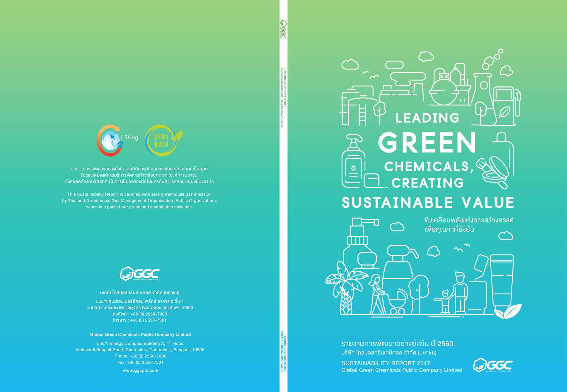Select the company name under SUSTAINABILITY REPORT 2017
The height and width of the screenshot is (392, 567).
point(402,370)
